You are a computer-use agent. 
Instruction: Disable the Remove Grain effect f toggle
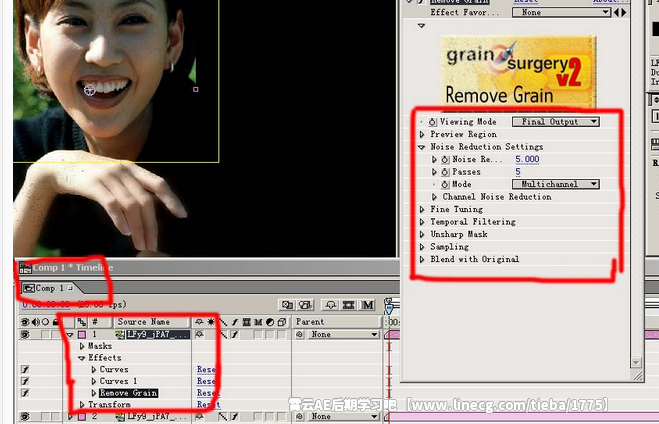coord(25,393)
